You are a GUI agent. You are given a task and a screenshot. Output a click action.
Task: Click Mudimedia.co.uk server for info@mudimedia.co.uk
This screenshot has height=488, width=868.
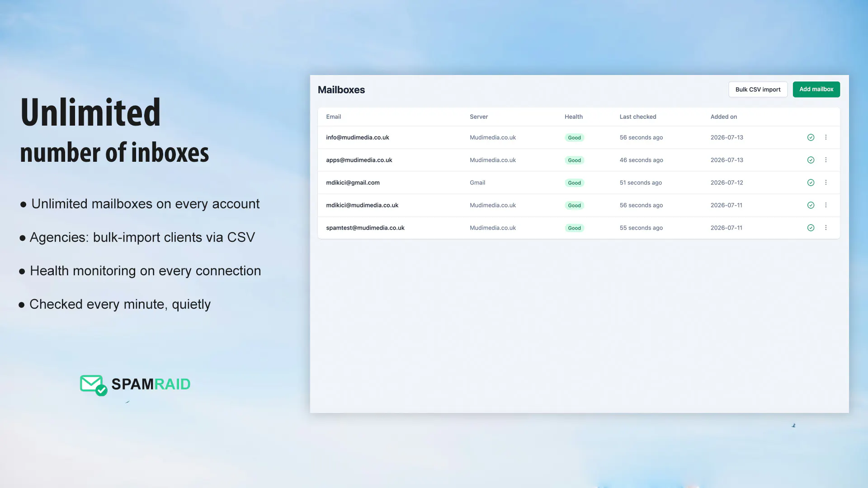[x=493, y=137]
